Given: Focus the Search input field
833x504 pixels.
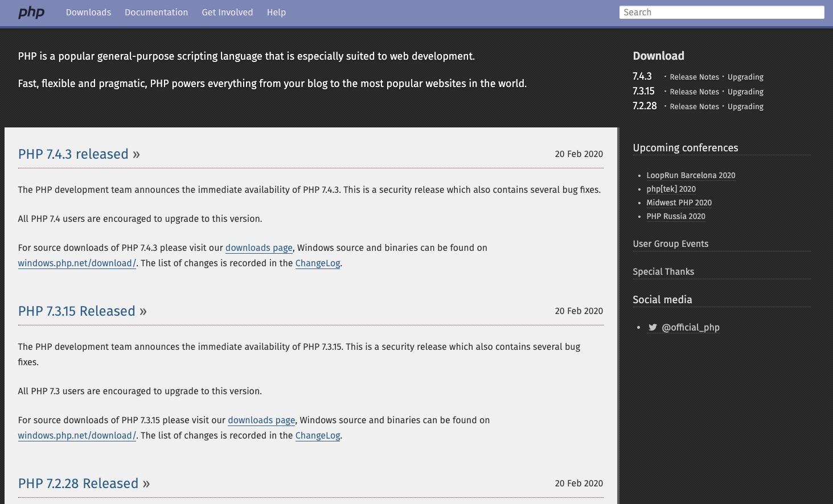Looking at the screenshot, I should (x=721, y=12).
